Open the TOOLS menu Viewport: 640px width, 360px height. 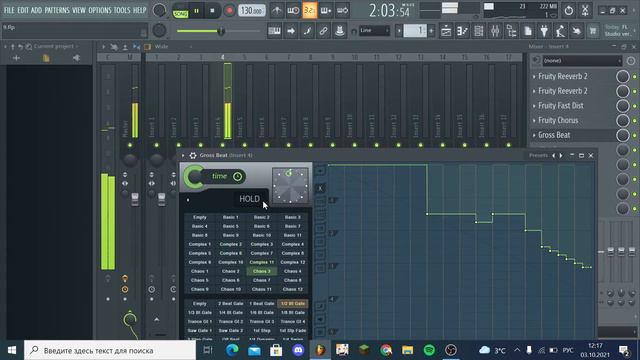(122, 10)
